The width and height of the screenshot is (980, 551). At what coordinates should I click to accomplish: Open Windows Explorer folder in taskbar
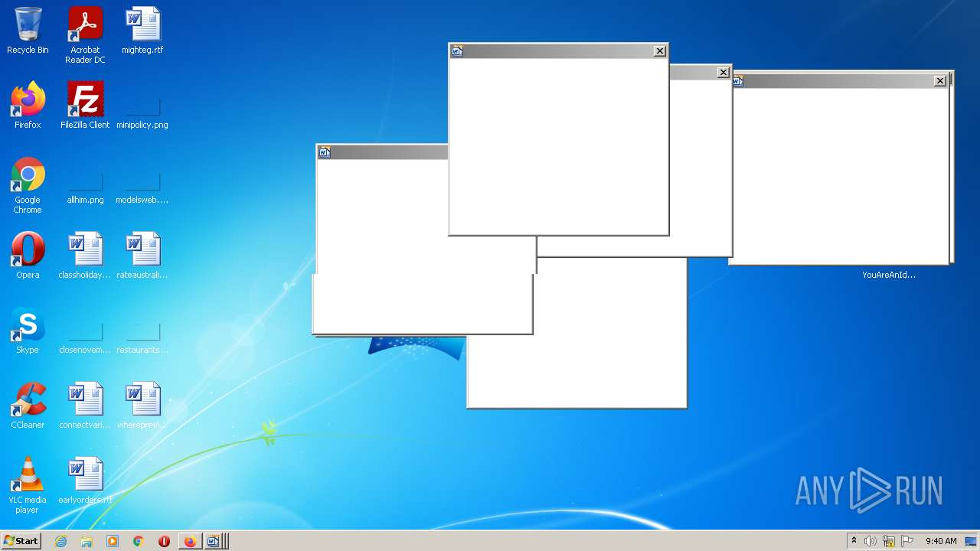87,541
